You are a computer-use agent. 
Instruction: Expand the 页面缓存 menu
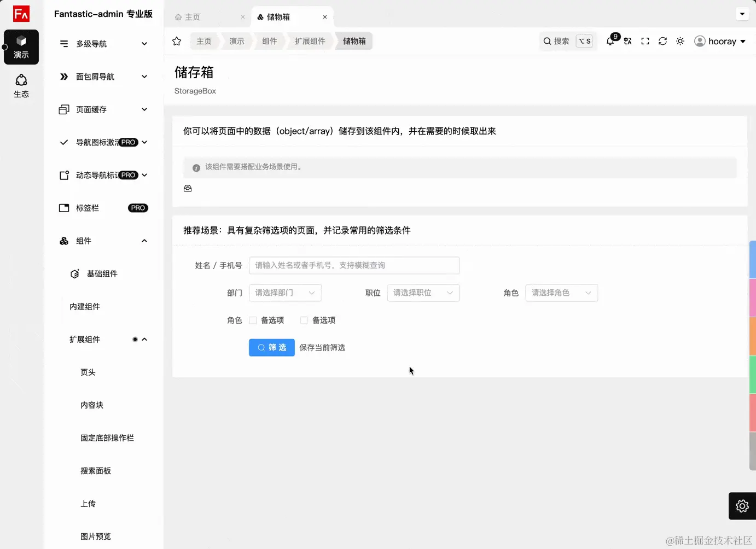[x=103, y=109]
